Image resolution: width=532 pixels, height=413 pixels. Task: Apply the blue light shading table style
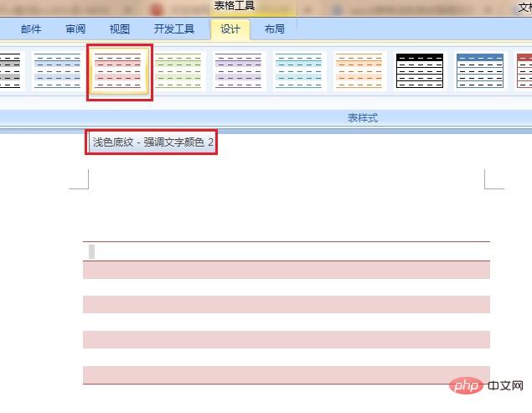tap(58, 72)
